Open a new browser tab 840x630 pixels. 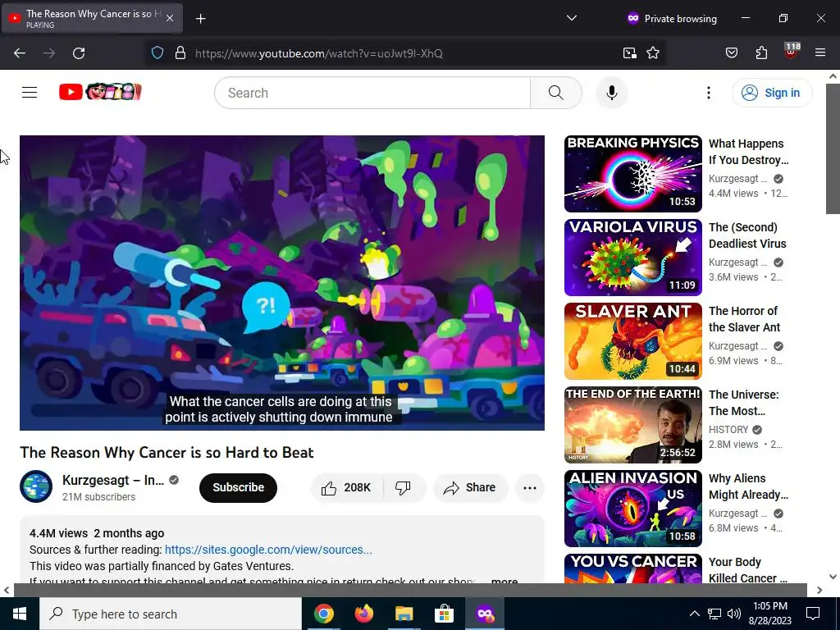point(200,19)
